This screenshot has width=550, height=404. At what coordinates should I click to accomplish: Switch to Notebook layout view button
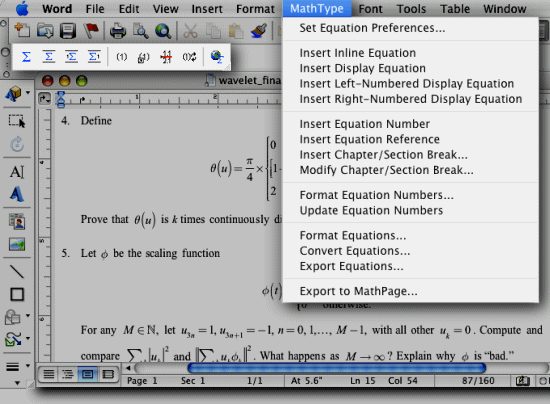click(x=107, y=375)
